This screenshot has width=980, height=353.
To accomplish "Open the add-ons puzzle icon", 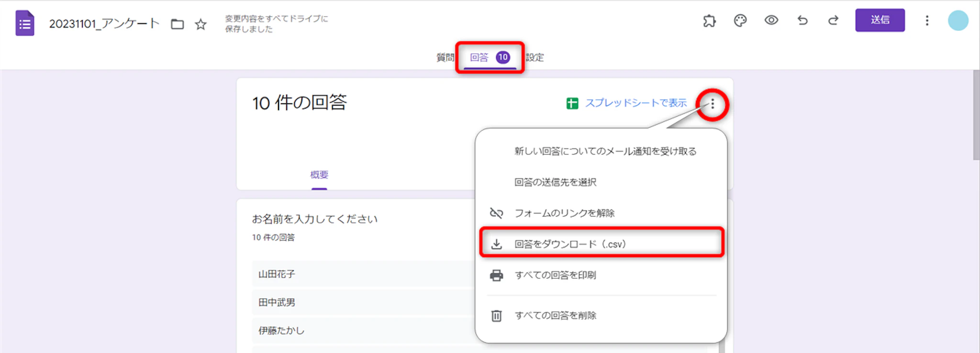I will coord(709,21).
